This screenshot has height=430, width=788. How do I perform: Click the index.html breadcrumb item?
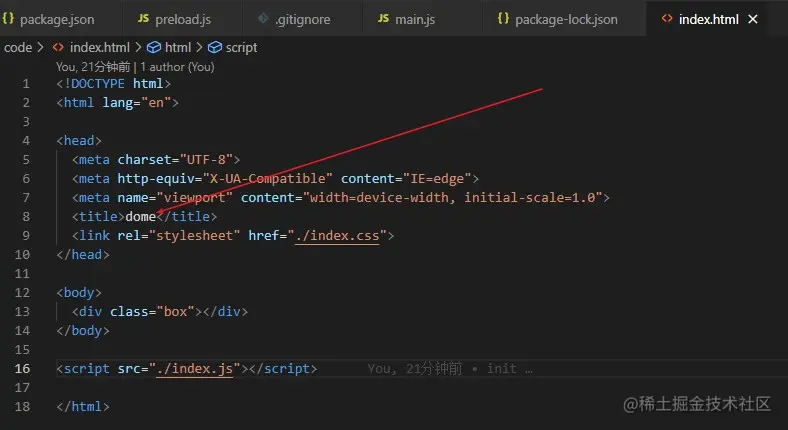[100, 47]
